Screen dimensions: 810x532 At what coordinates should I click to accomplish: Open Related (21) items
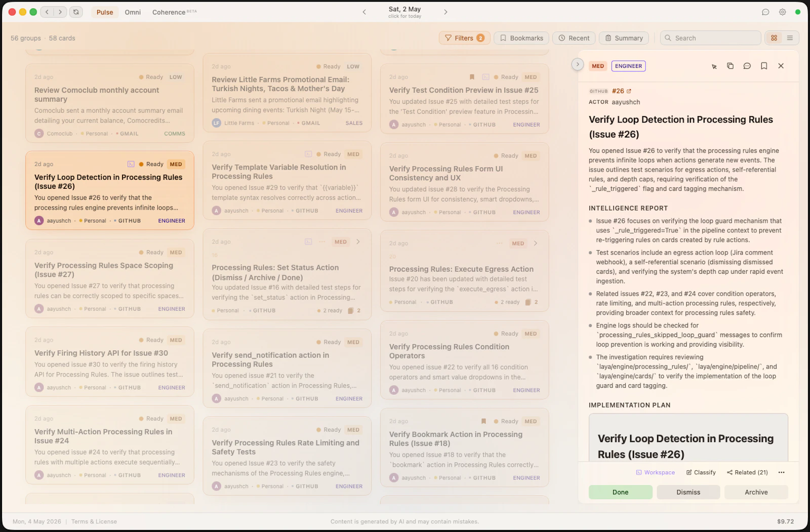click(747, 472)
